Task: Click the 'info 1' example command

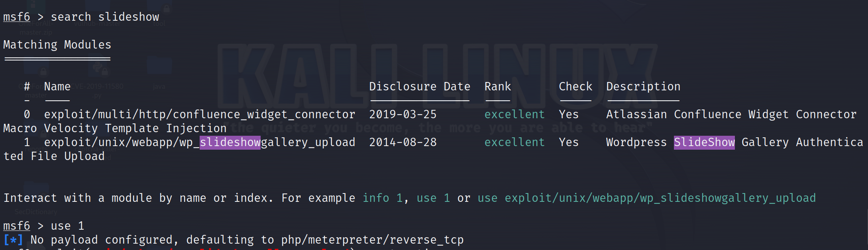Action: coord(383,198)
